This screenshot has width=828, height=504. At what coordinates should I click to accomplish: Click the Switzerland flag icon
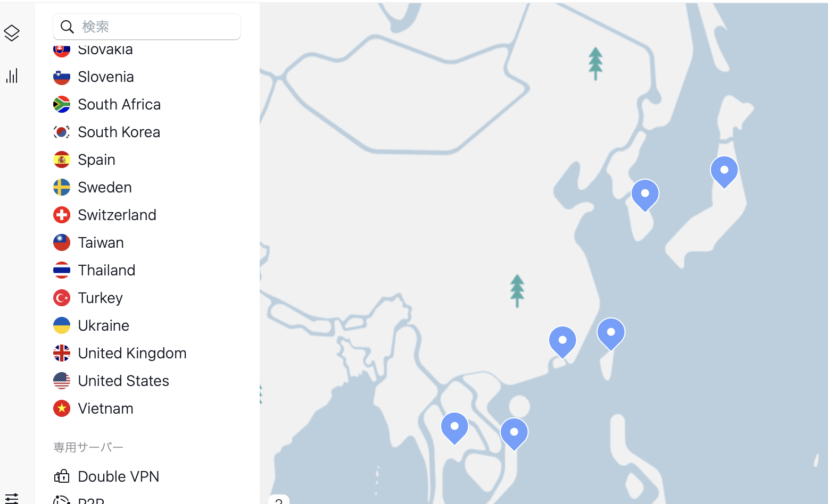pos(62,215)
